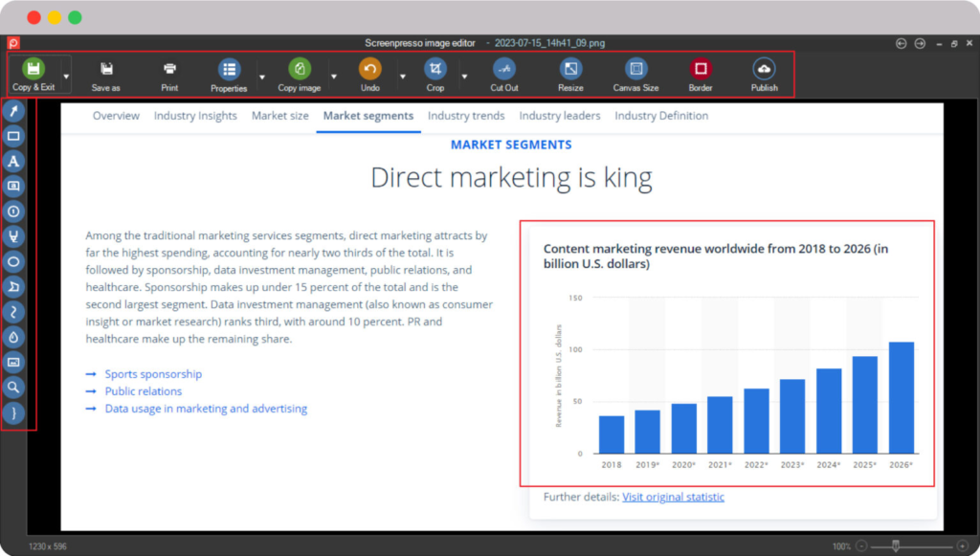Expand the Undo history dropdown arrow
The height and width of the screenshot is (556, 980).
coord(403,76)
